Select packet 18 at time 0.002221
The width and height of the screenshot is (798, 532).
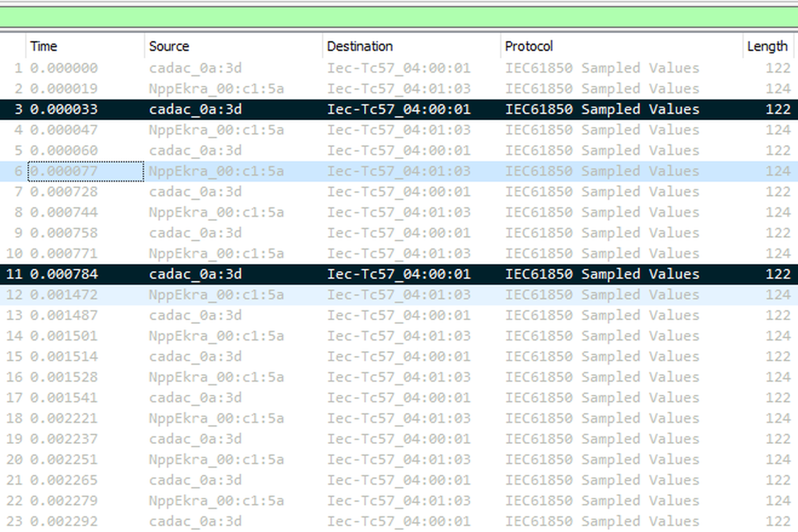pyautogui.click(x=399, y=419)
